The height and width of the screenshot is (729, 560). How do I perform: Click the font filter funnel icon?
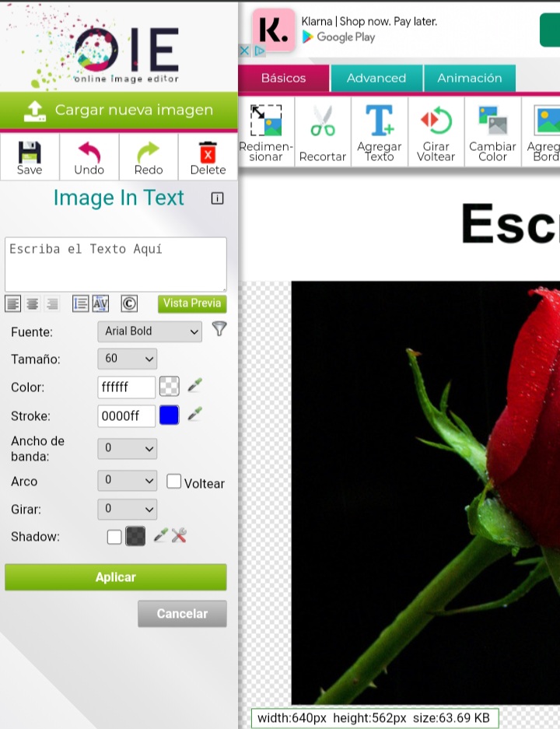click(219, 329)
